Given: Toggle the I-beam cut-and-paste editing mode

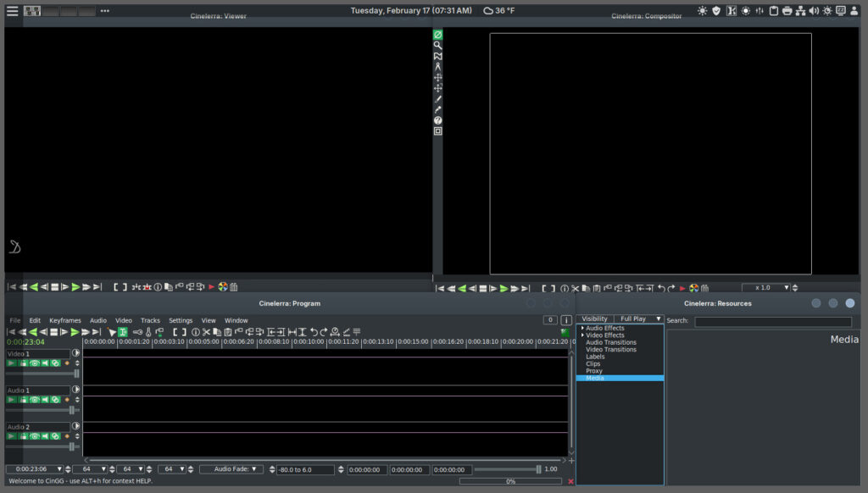Looking at the screenshot, I should [123, 332].
